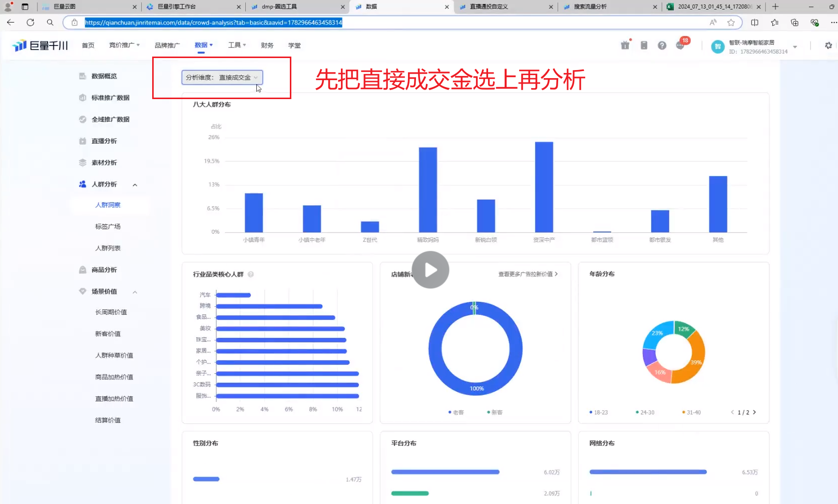
Task: Toggle the 老客 legend item
Action: tap(456, 412)
